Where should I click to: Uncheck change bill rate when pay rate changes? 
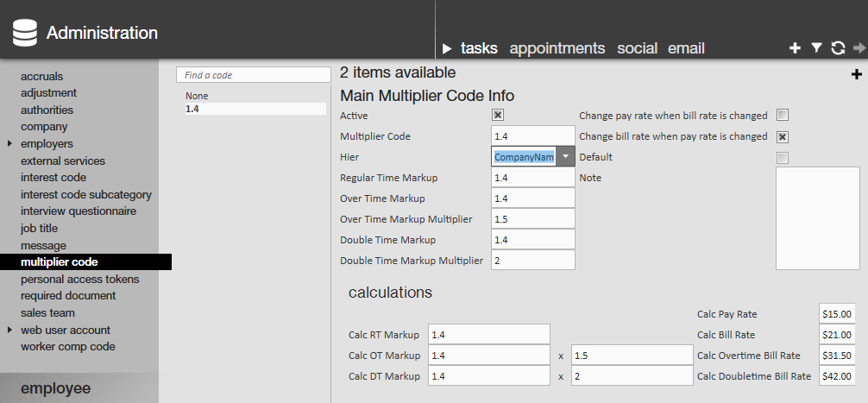pos(783,136)
